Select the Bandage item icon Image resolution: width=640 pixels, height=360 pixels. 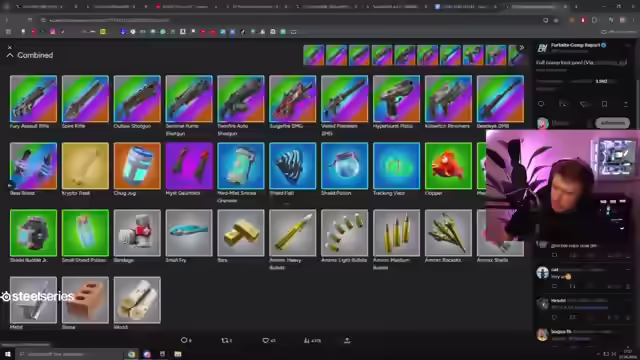click(x=137, y=233)
